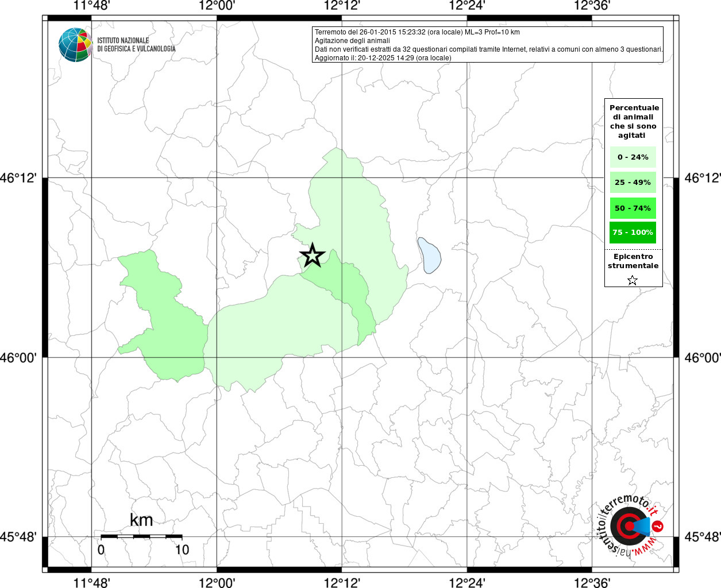Click the top axis label 12°12'
The width and height of the screenshot is (721, 588).
(342, 6)
